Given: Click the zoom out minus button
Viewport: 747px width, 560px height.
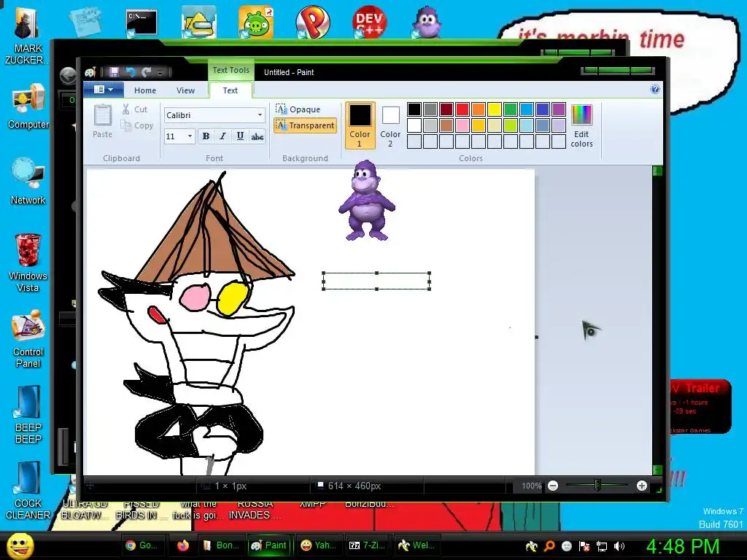Looking at the screenshot, I should coord(553,486).
